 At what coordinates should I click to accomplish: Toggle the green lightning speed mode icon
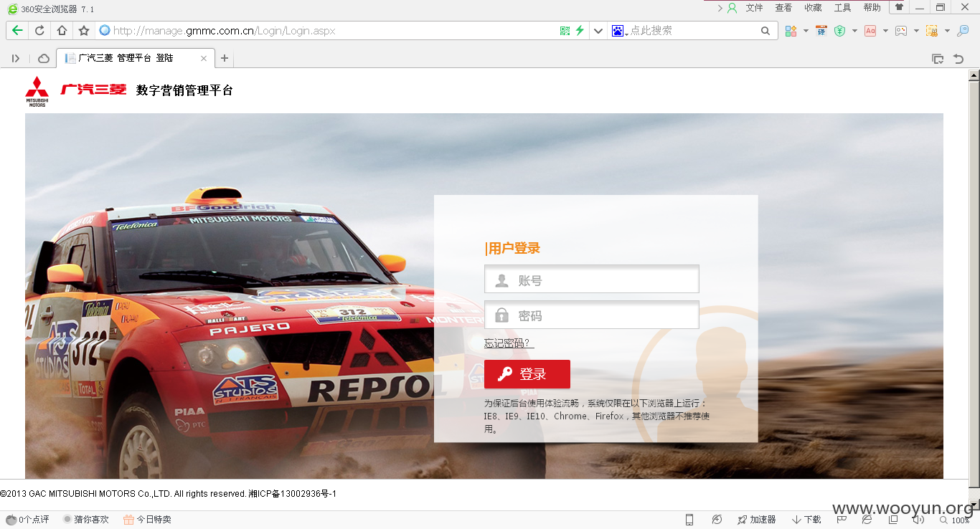point(580,31)
